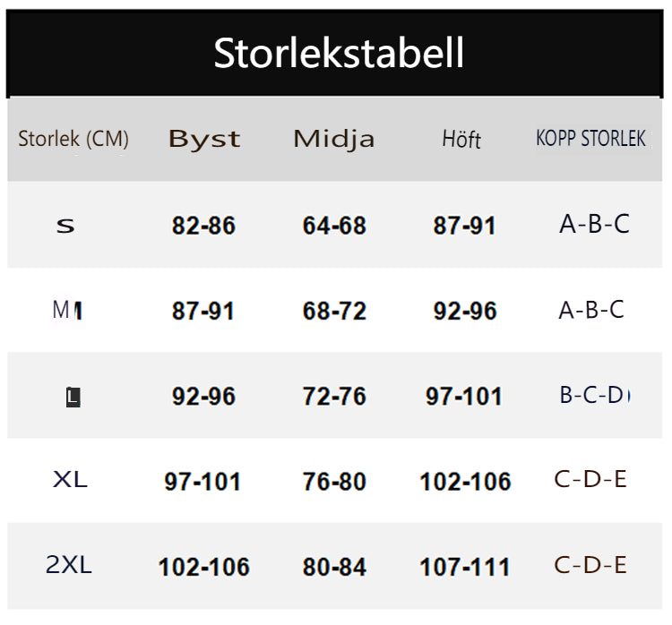Select the S size row label
672x625 pixels.
click(65, 226)
